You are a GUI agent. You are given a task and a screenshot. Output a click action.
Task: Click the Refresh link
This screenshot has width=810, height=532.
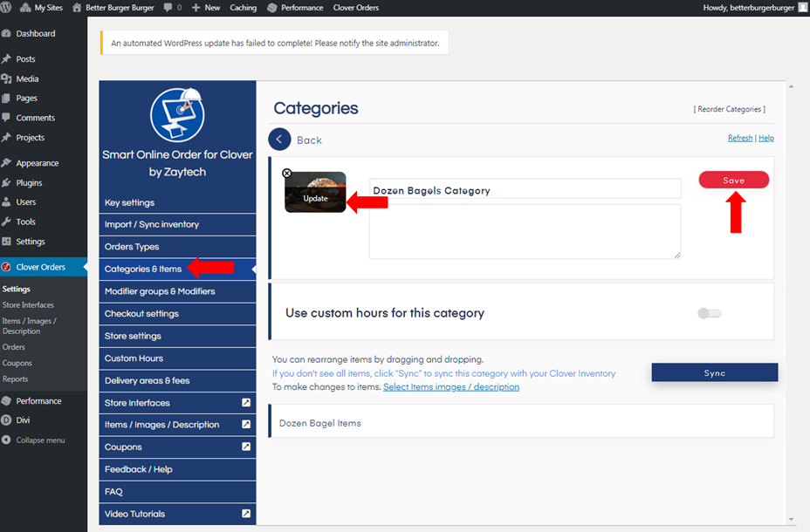tap(740, 138)
